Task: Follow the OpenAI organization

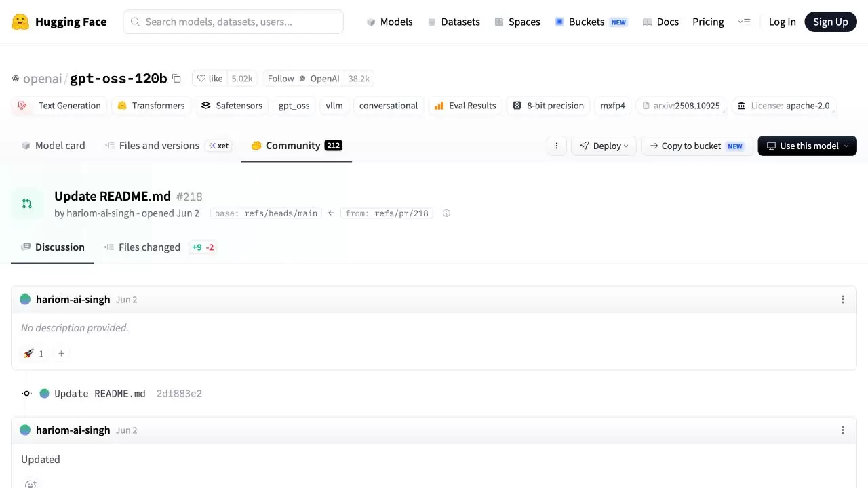Action: point(304,79)
